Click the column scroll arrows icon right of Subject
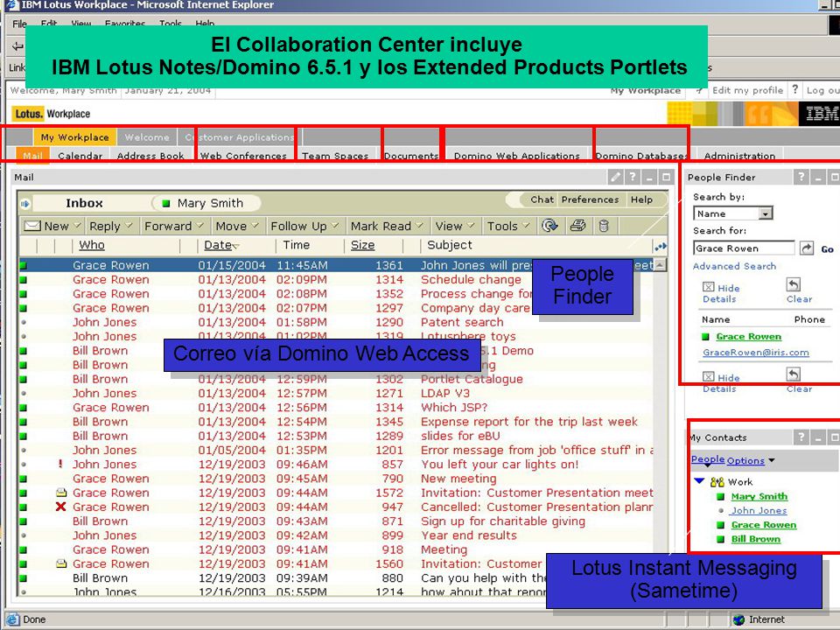The image size is (840, 630). click(660, 246)
